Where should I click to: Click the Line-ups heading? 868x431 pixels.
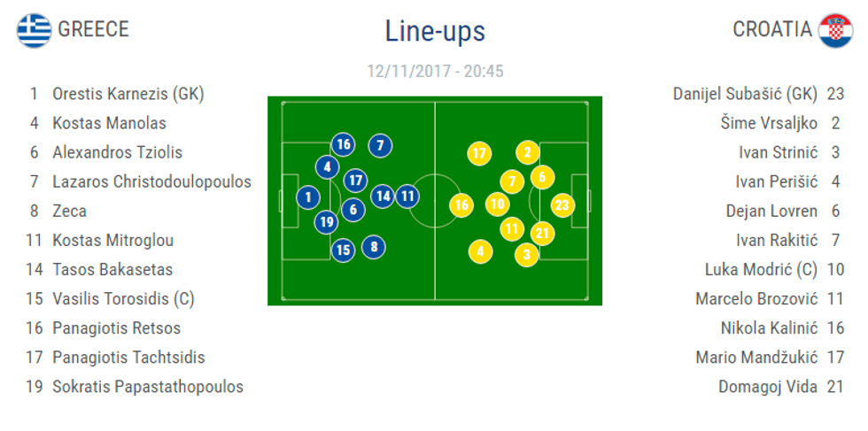435,31
